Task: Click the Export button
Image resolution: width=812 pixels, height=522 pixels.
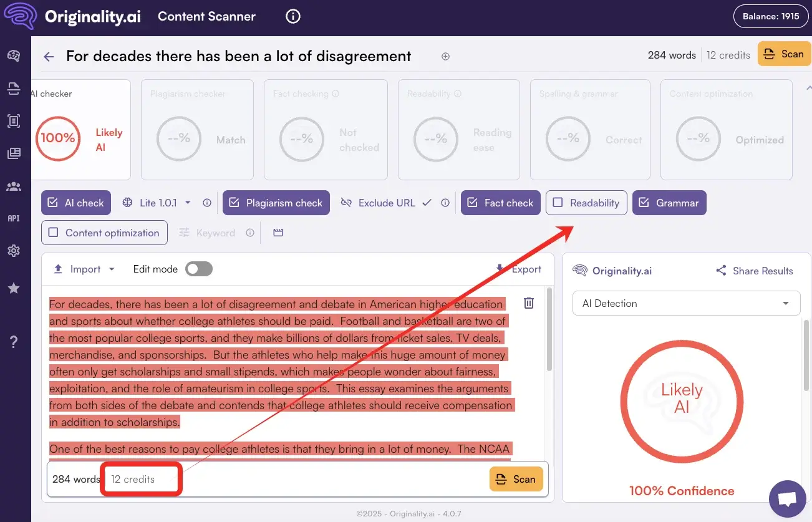Action: click(518, 269)
